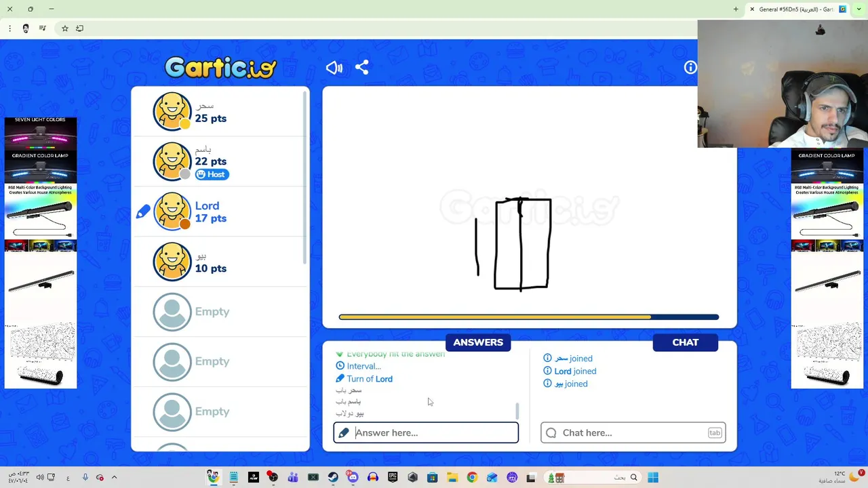Click the tab key hint in chat
This screenshot has width=868, height=488.
715,432
